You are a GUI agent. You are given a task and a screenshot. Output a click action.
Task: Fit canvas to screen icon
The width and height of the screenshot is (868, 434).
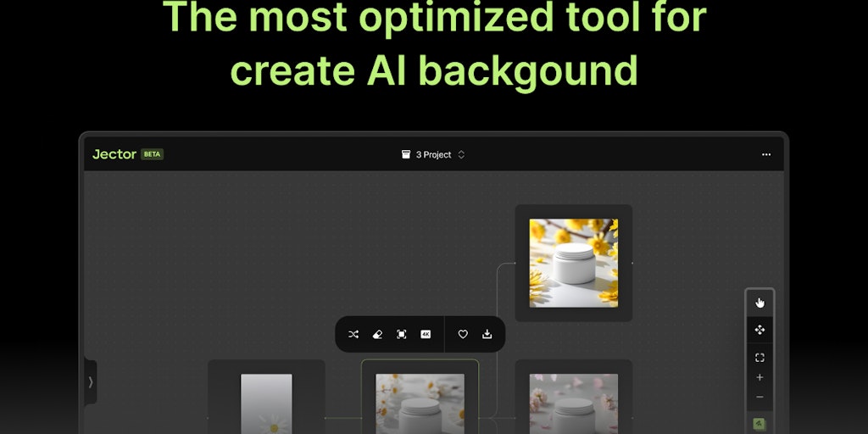point(759,358)
